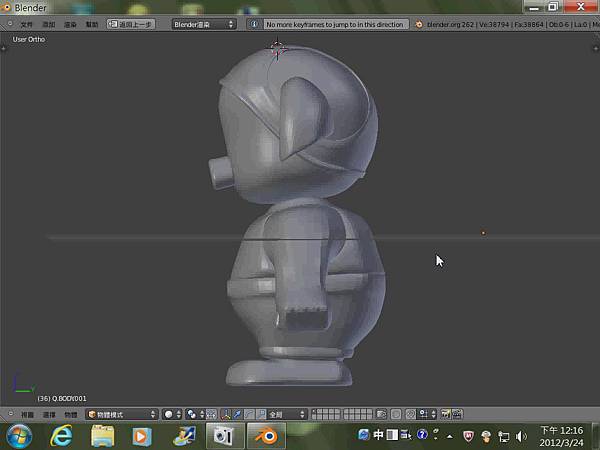Click the User Ortho view label

point(29,39)
